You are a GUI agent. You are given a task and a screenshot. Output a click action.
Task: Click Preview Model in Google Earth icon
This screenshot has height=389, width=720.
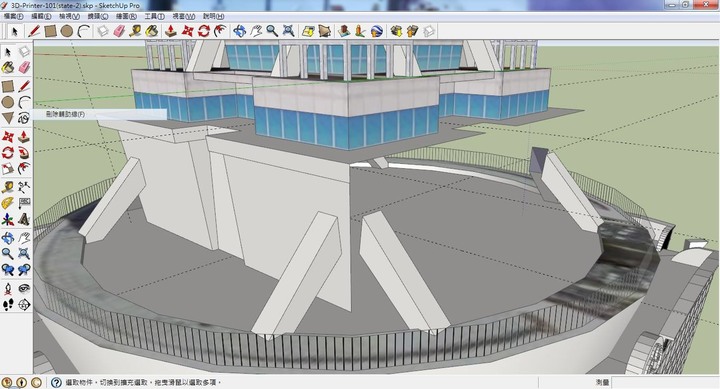pos(377,31)
